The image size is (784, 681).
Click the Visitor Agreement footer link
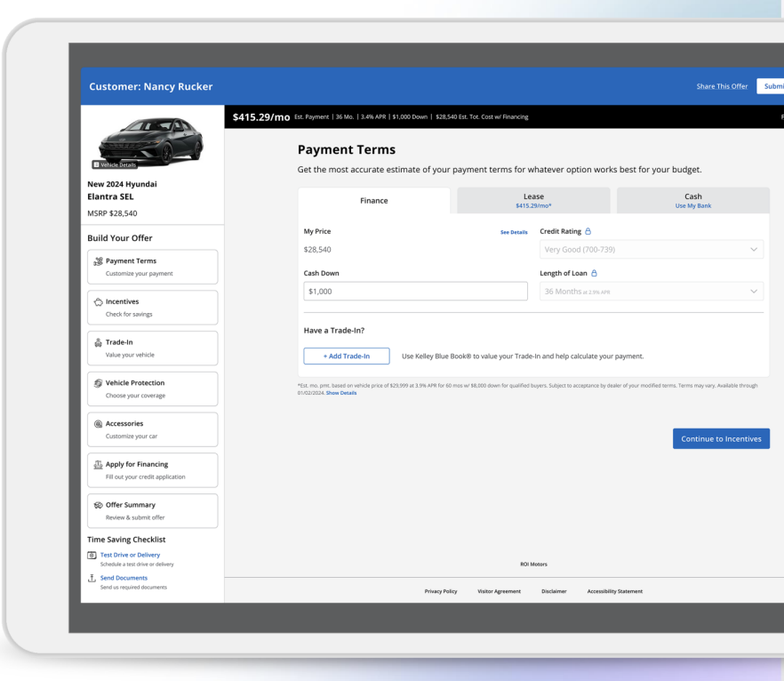point(499,591)
